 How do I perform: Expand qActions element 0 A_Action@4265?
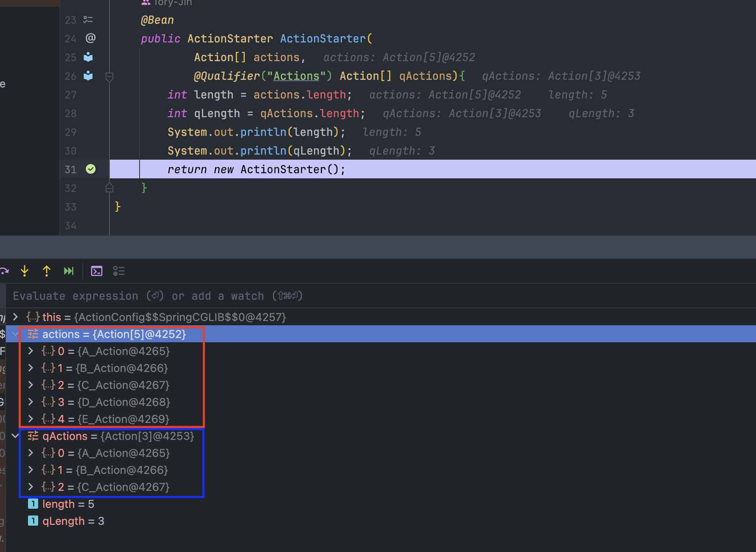point(31,453)
